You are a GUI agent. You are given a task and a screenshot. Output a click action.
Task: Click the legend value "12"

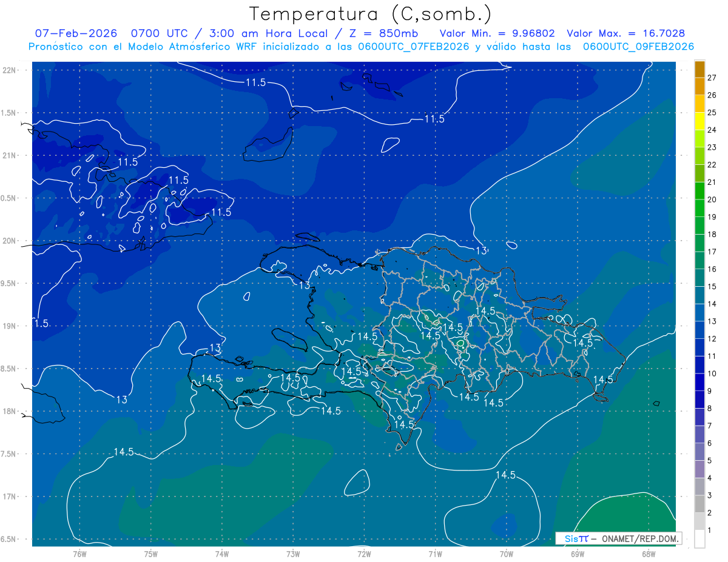coord(712,338)
